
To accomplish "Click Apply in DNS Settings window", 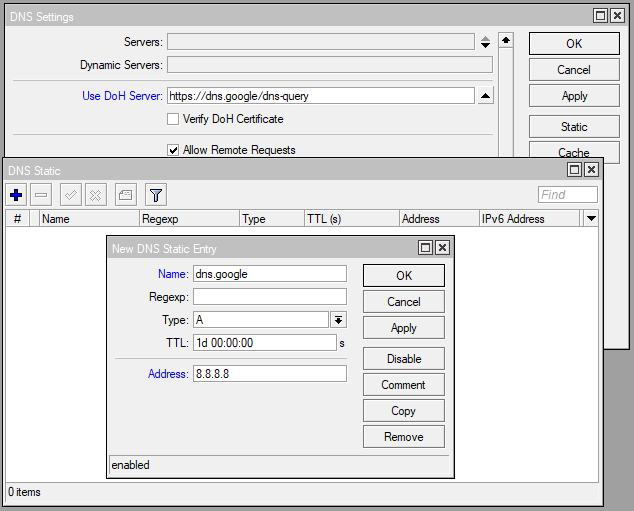I will pyautogui.click(x=574, y=96).
